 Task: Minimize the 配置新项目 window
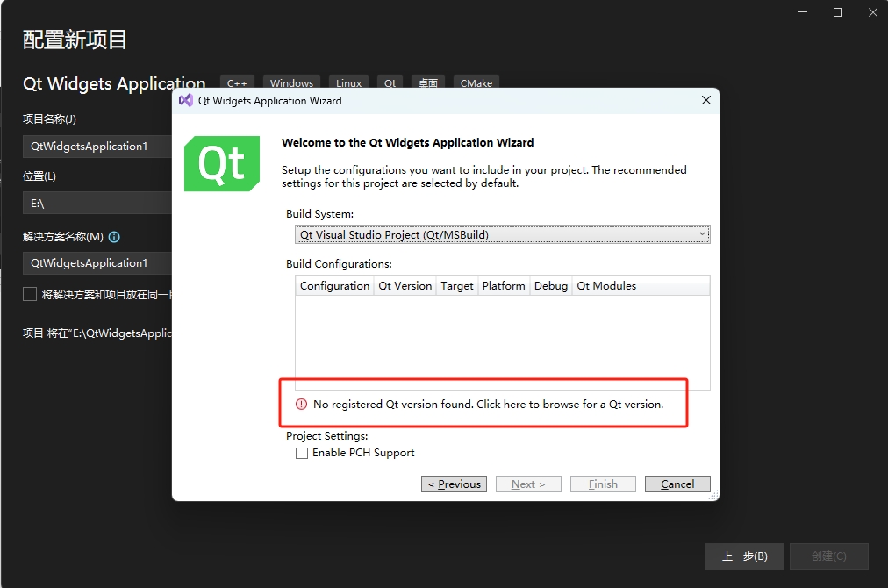point(803,12)
